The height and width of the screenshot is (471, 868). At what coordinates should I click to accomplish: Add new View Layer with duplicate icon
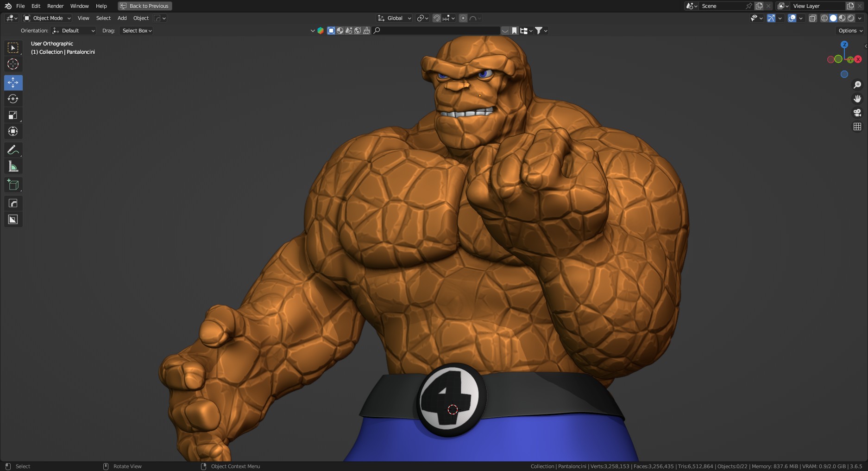click(x=850, y=6)
